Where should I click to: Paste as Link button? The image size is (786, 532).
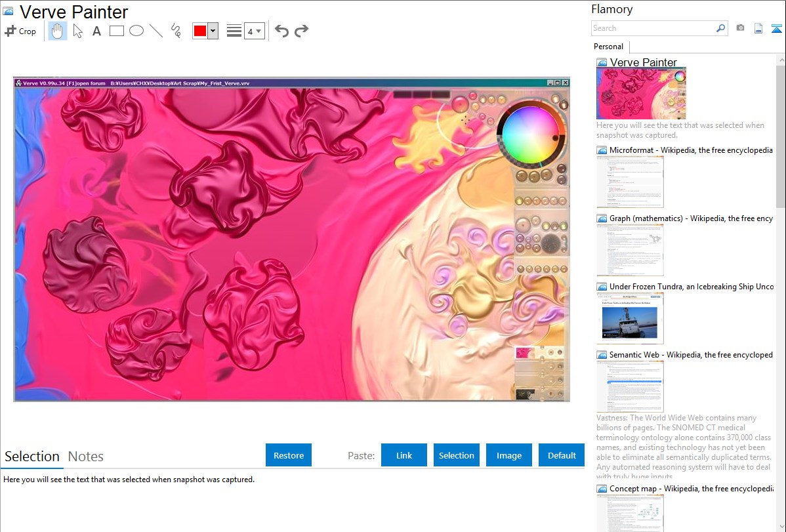(x=404, y=455)
